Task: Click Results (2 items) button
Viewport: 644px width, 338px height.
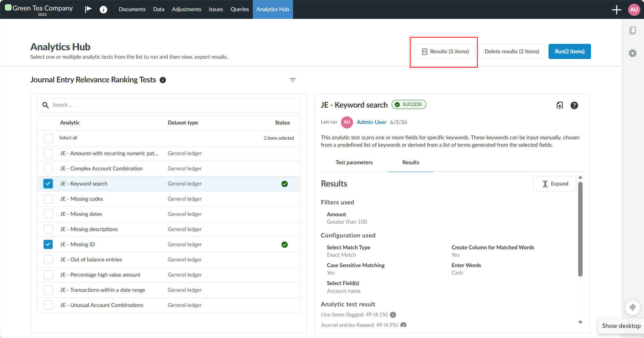Action: coord(445,52)
